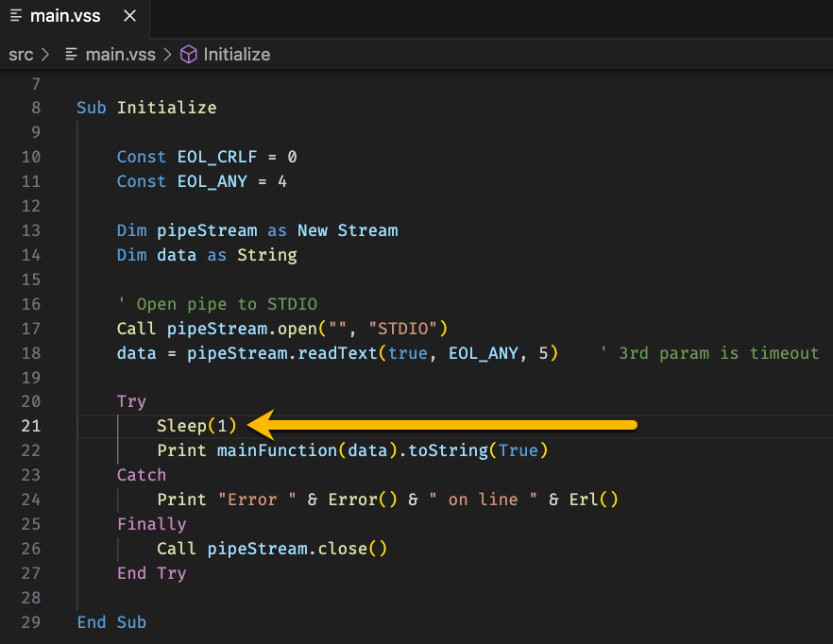Click the Sleep(1) statement
Image resolution: width=833 pixels, height=644 pixels.
(196, 426)
